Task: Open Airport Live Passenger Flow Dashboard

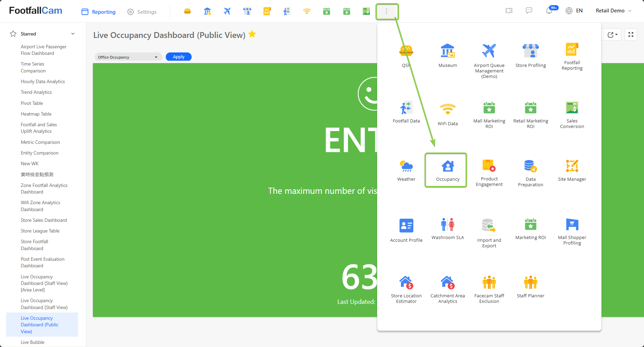Action: [44, 50]
